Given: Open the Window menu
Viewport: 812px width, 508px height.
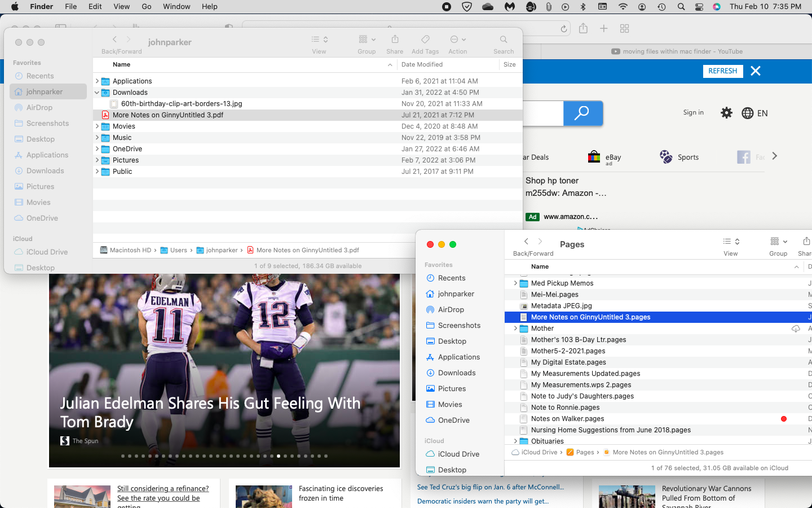Looking at the screenshot, I should point(176,7).
